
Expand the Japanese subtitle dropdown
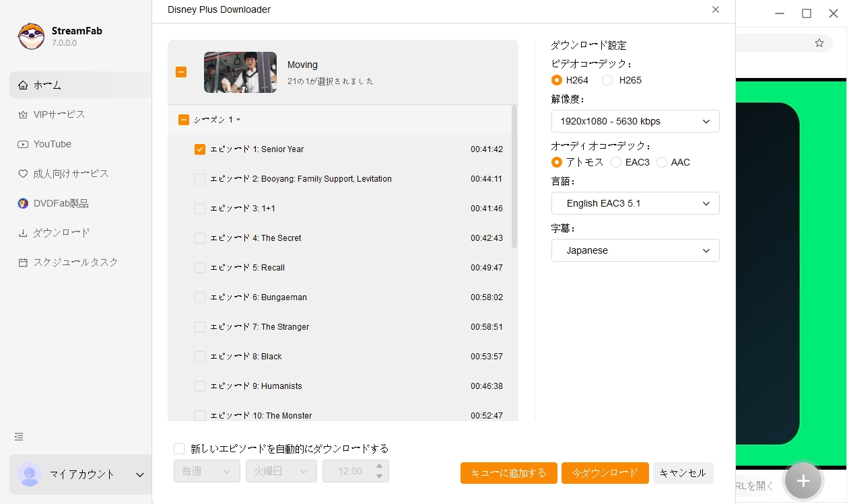(635, 250)
